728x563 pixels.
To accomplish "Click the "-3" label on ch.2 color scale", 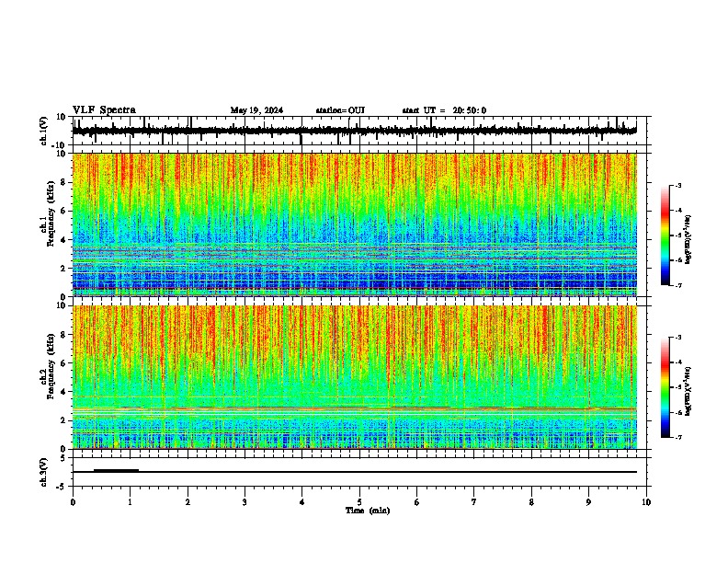I will click(677, 337).
